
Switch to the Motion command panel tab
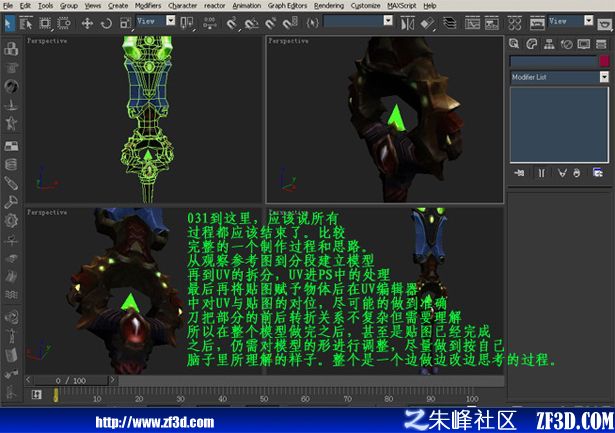pos(566,44)
